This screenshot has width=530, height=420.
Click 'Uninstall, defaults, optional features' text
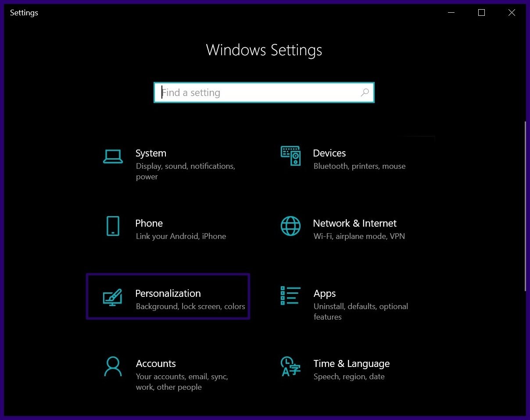[x=361, y=312]
